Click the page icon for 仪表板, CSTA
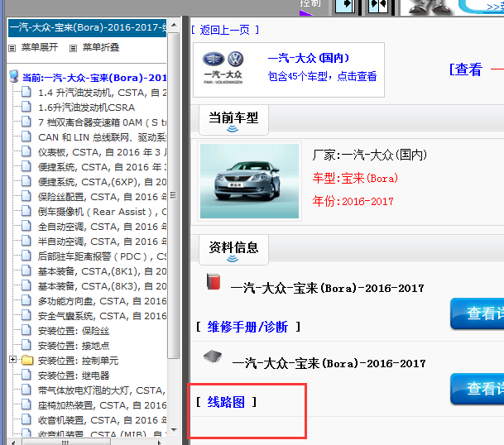The width and height of the screenshot is (504, 445). [26, 151]
